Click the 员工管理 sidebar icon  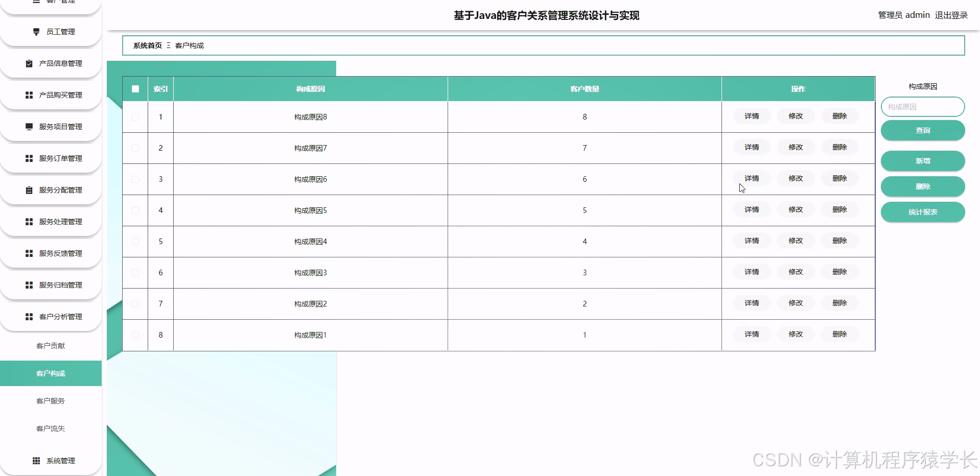click(x=36, y=32)
